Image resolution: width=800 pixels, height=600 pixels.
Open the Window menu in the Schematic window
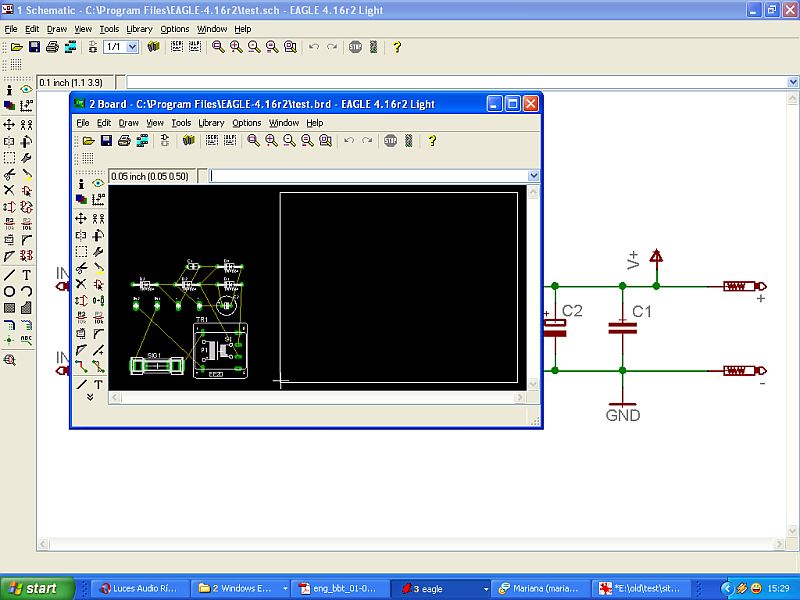pos(212,29)
